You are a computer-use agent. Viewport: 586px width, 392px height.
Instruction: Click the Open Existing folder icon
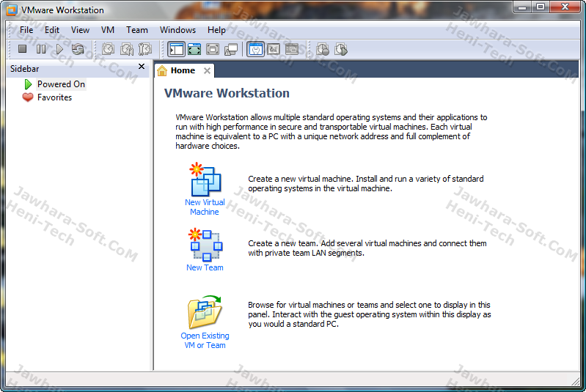click(205, 311)
